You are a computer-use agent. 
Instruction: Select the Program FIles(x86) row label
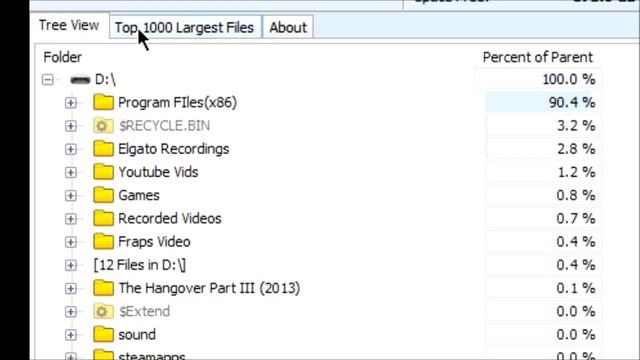[x=177, y=102]
